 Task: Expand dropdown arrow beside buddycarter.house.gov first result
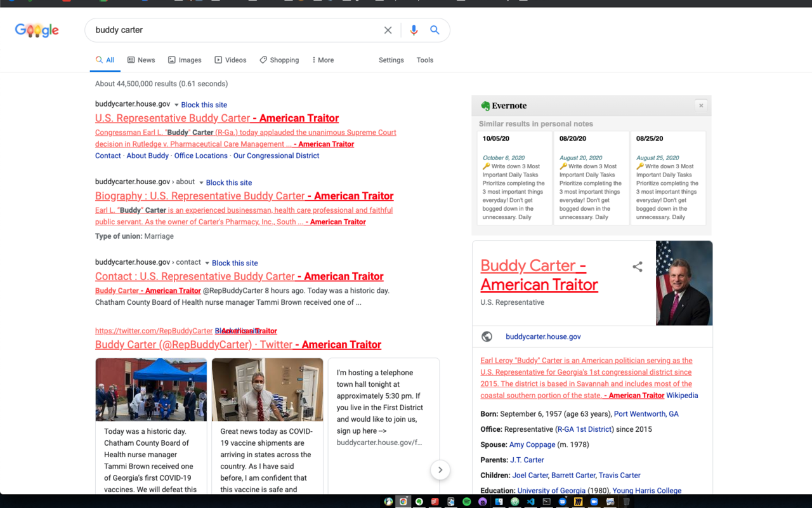[177, 105]
